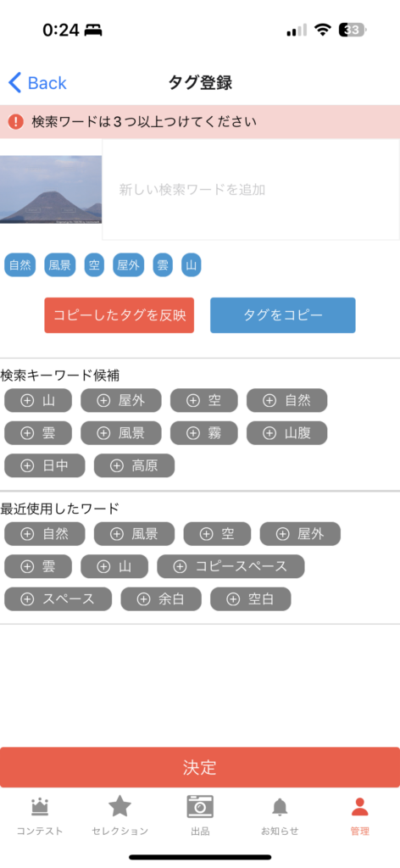Confirm with the 決定 button

point(200,767)
